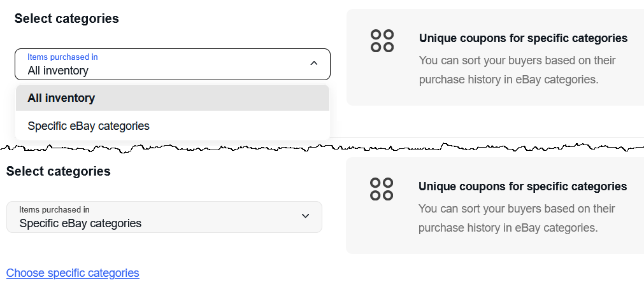Click the lower Select categories heading
The height and width of the screenshot is (294, 644).
point(59,171)
